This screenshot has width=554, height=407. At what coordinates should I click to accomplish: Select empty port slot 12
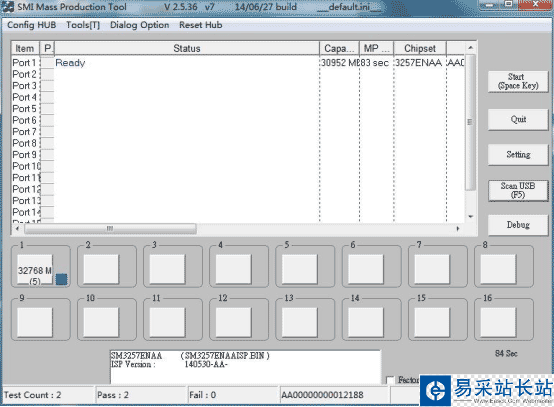pos(233,322)
